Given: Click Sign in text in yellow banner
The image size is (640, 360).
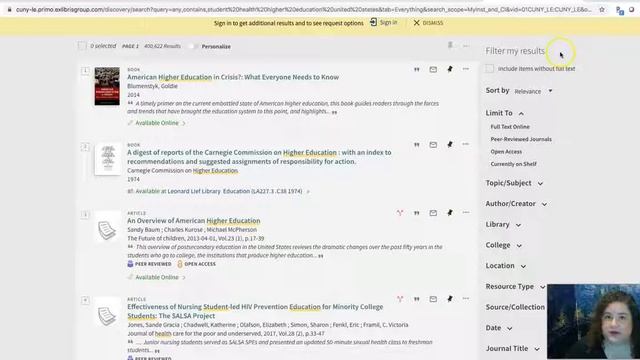Looking at the screenshot, I should click(388, 22).
